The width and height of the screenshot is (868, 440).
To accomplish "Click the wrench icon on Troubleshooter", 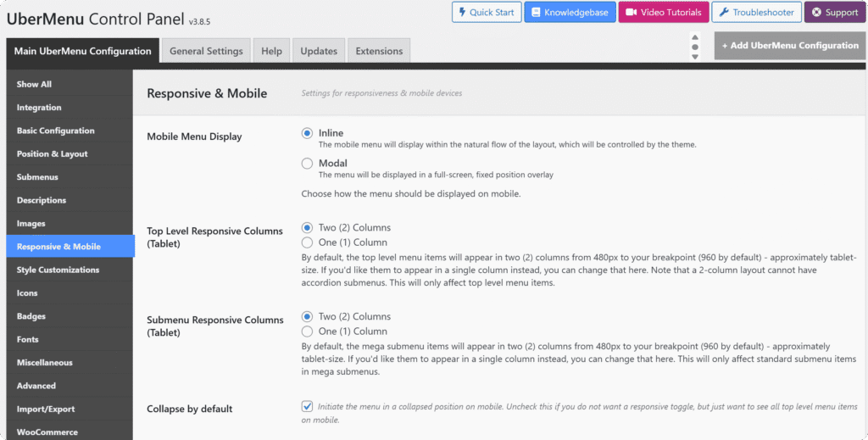I will click(724, 12).
